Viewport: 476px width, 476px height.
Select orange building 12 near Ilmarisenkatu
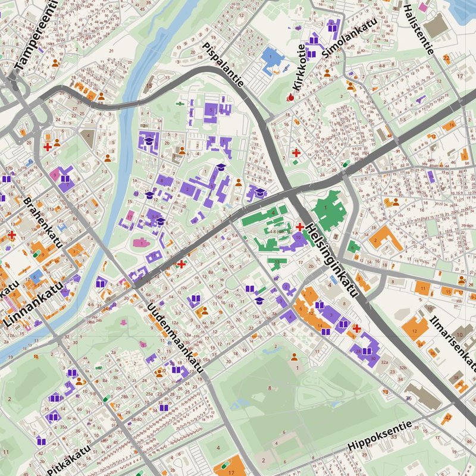pos(415,329)
